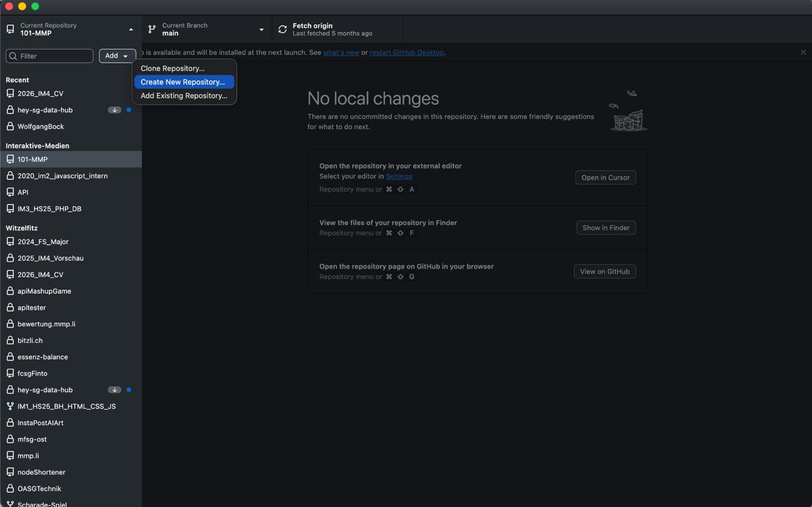Click the Fetch origin sync icon
The width and height of the screenshot is (812, 507).
click(282, 29)
